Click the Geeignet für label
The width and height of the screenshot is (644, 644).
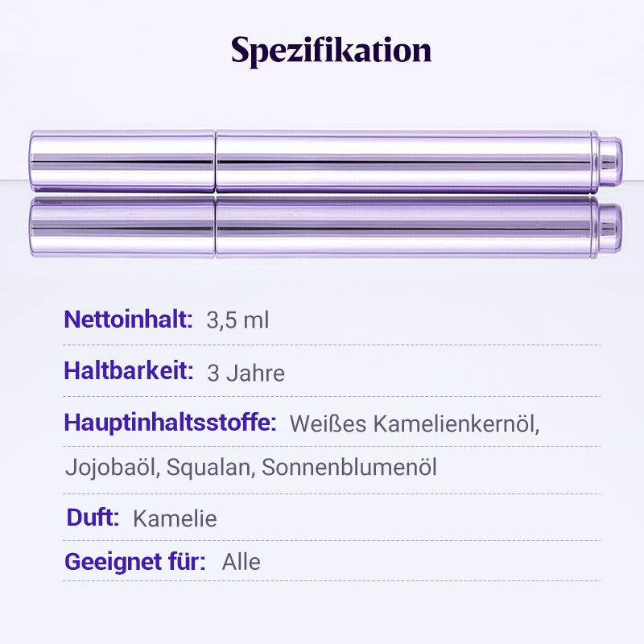pyautogui.click(x=135, y=561)
